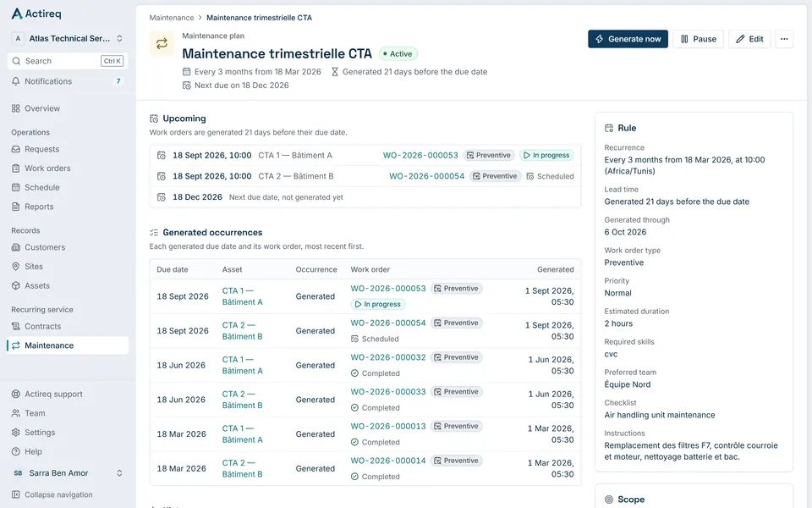Click the notifications count badge 7
Screen dimensions: 812x508
coord(118,81)
